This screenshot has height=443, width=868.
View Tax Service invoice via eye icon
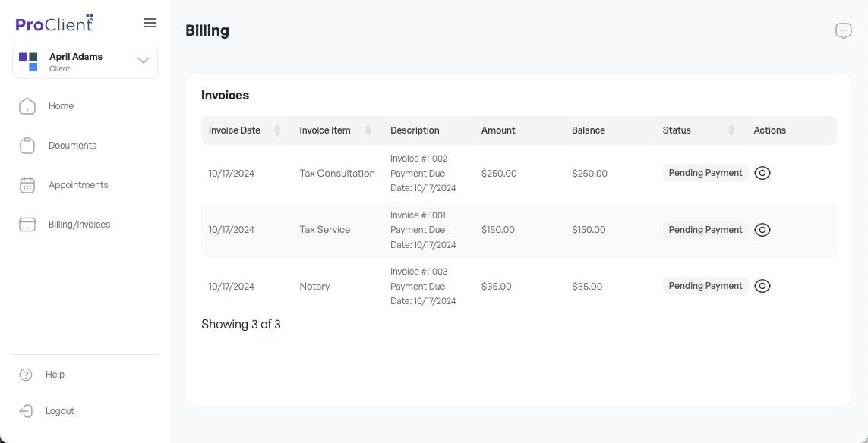click(762, 230)
